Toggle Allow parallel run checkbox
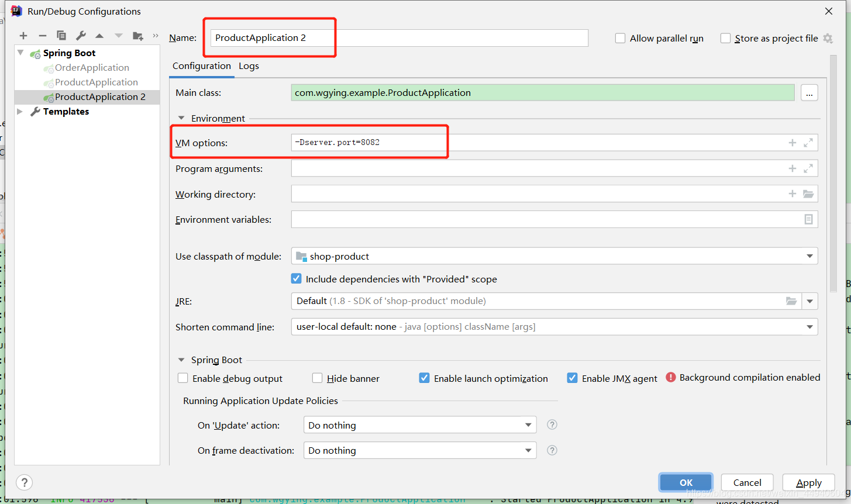851x504 pixels. pos(621,38)
